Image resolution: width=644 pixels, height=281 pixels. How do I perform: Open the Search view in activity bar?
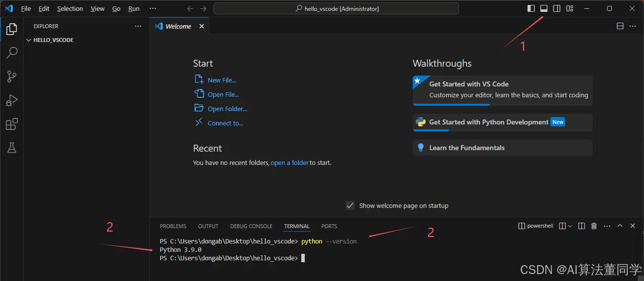(x=12, y=53)
